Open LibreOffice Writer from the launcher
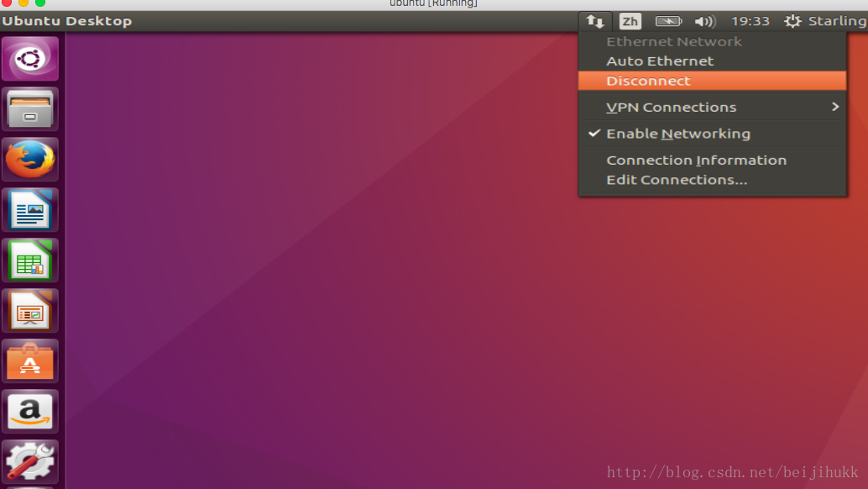 point(30,210)
